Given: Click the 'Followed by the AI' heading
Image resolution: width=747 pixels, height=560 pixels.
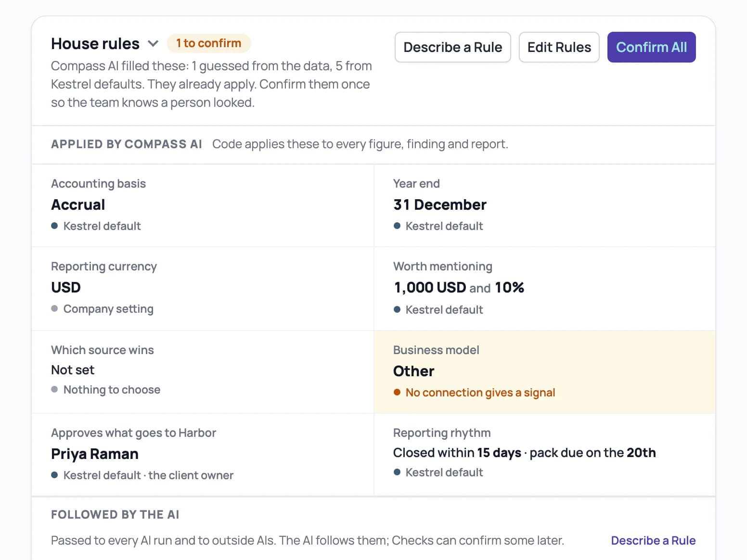Looking at the screenshot, I should point(115,515).
